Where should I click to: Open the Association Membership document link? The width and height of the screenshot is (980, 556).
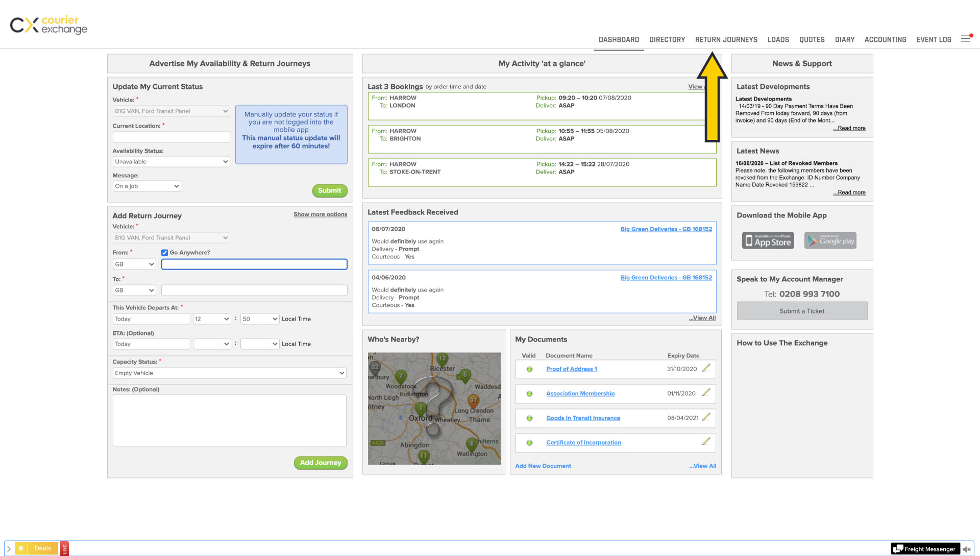pyautogui.click(x=580, y=394)
